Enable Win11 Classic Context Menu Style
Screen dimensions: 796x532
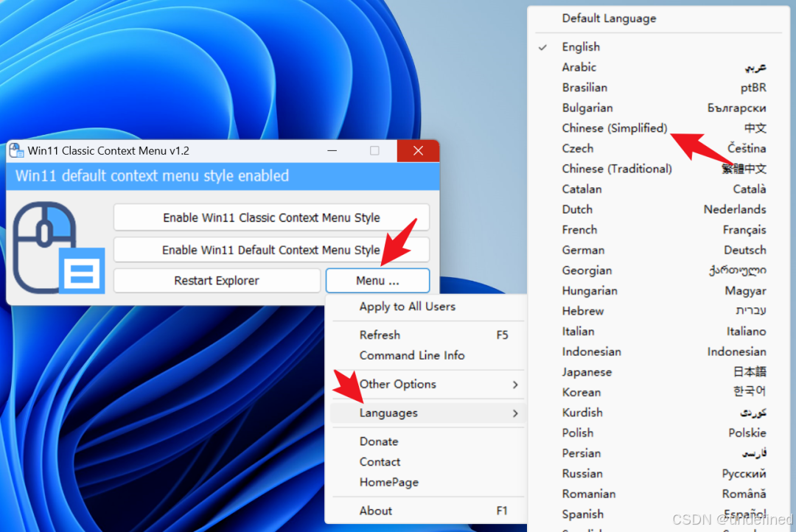270,217
